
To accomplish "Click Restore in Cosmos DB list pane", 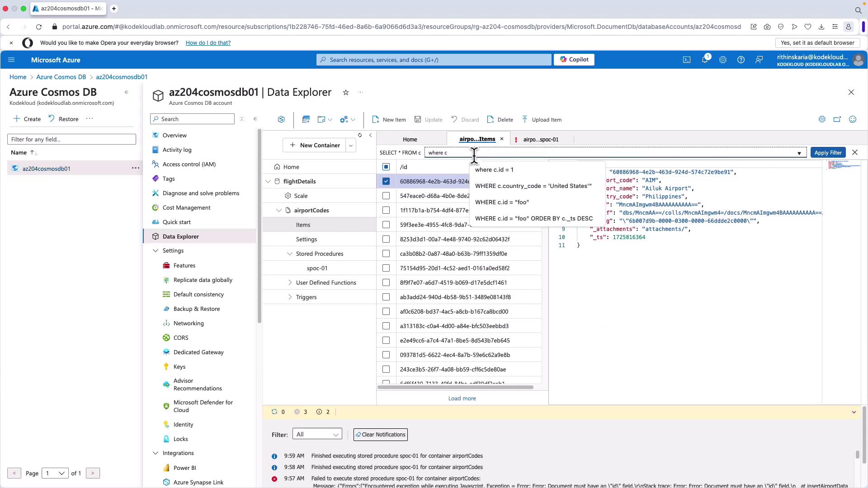I will pos(63,119).
